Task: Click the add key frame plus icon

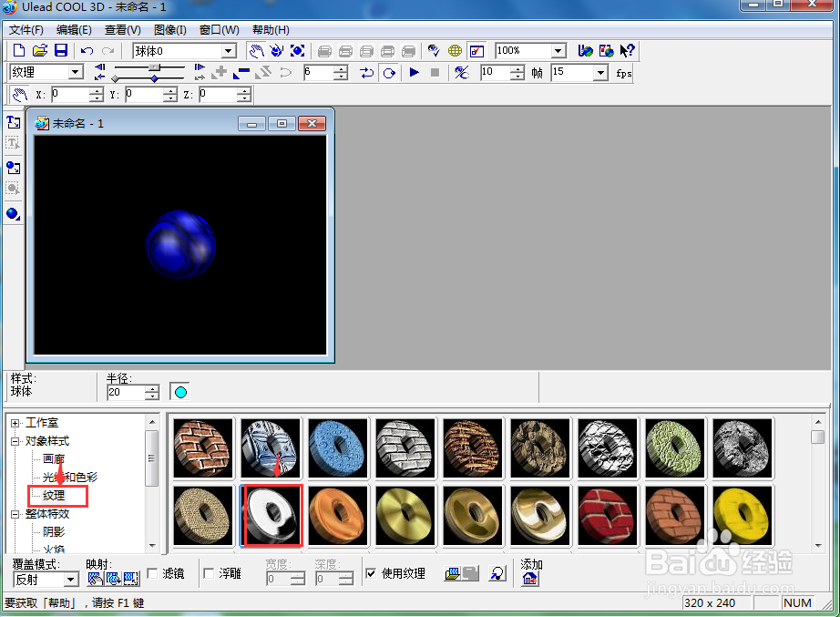Action: click(219, 72)
